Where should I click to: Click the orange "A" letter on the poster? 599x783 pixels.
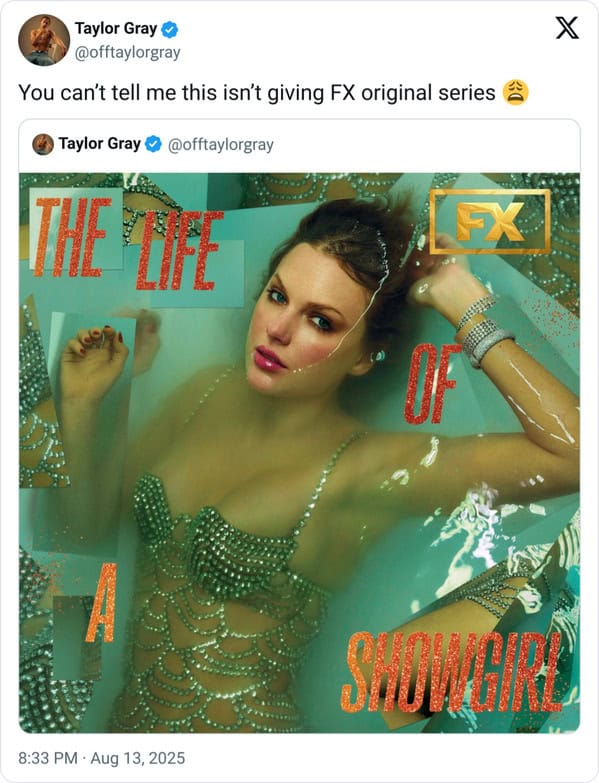[102, 603]
